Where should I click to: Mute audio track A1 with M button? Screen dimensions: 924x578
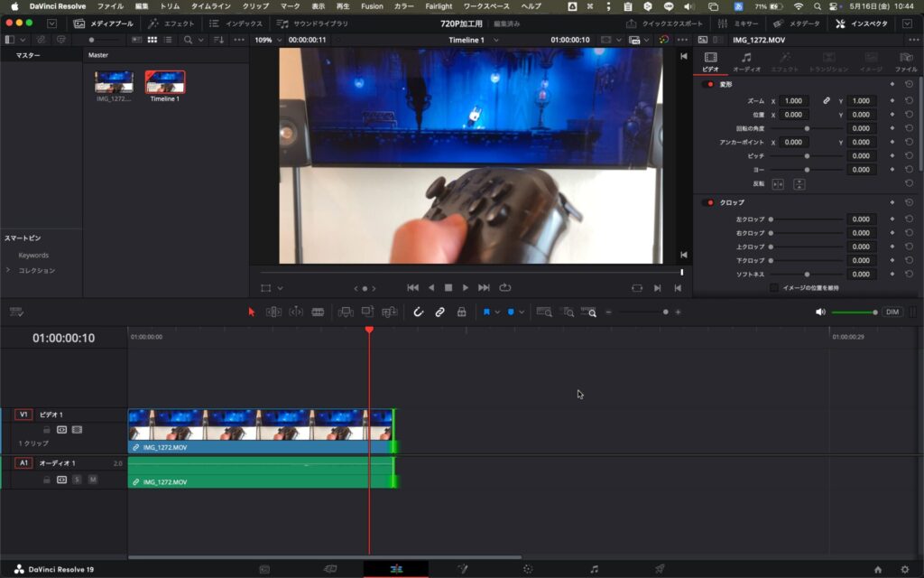point(93,480)
